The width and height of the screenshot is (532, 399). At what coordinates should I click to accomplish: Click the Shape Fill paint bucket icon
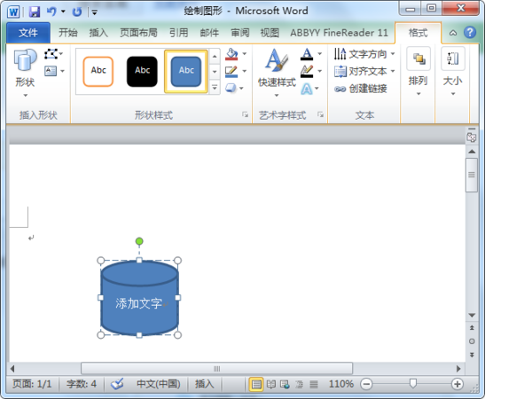tap(231, 54)
